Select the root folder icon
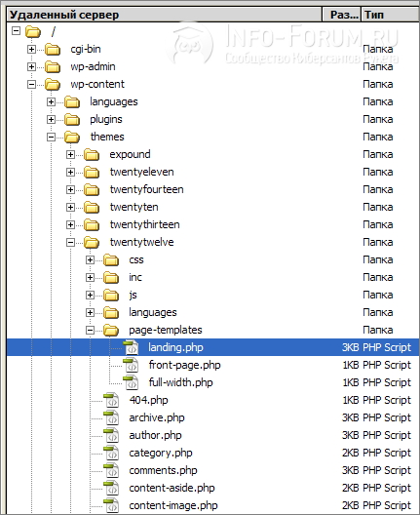The width and height of the screenshot is (420, 515). [x=33, y=31]
